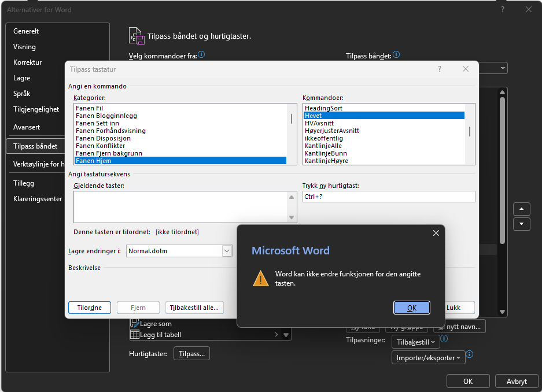Click info icon beside Velg kommandoer fra
Screen dimensions: 542x392
pyautogui.click(x=201, y=54)
